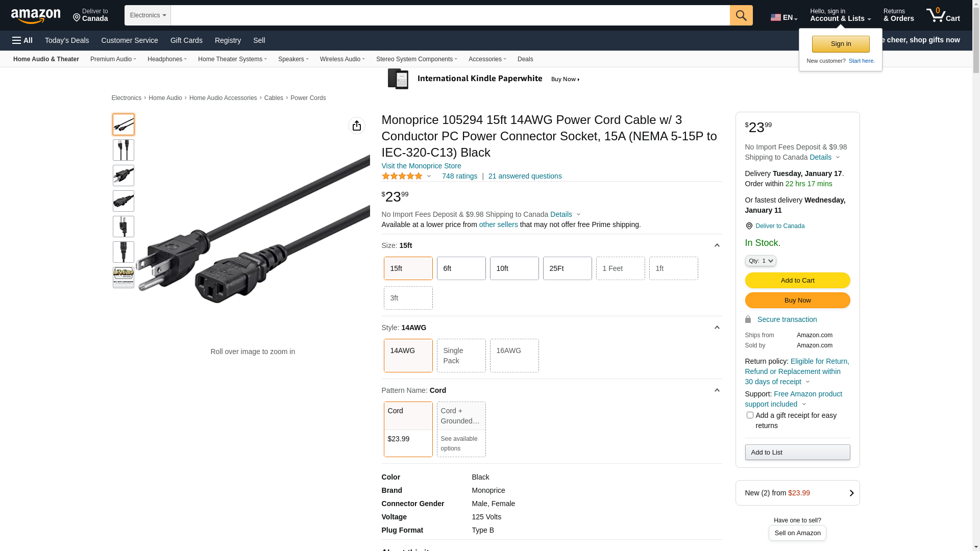Click into the search input field
The width and height of the screenshot is (980, 551).
(x=449, y=15)
